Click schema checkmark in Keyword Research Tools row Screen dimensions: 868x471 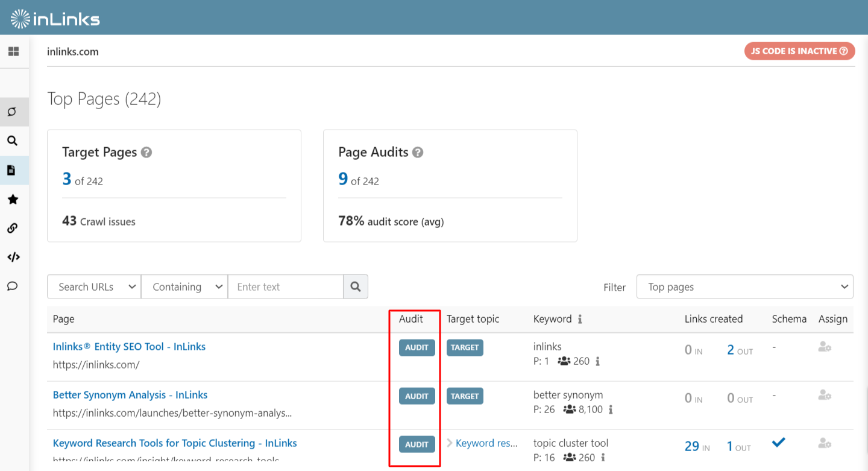[779, 443]
